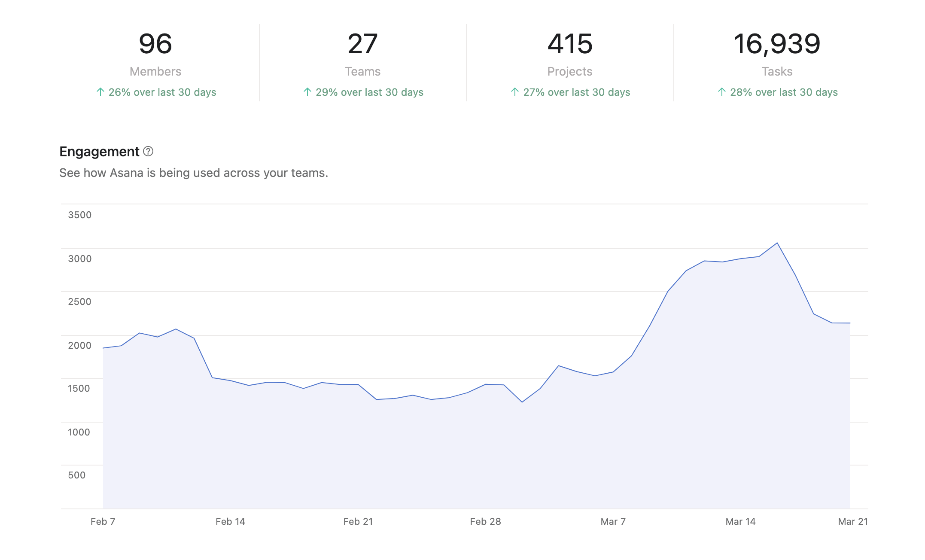Click '29% over last 30 days' text
The height and width of the screenshot is (560, 925).
tap(369, 92)
